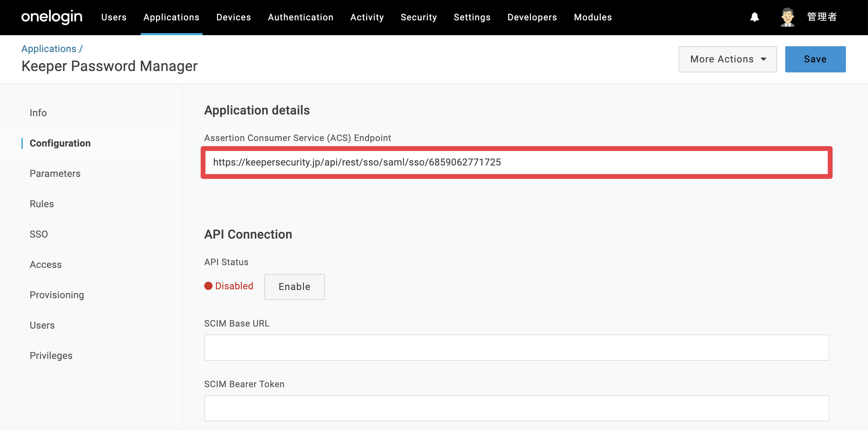Open the 管理者 user menu
This screenshot has height=431, width=868.
(822, 17)
